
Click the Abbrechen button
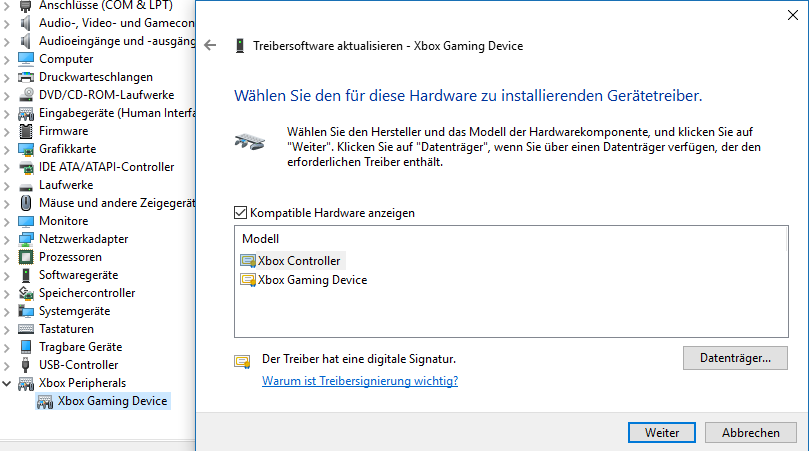click(751, 432)
